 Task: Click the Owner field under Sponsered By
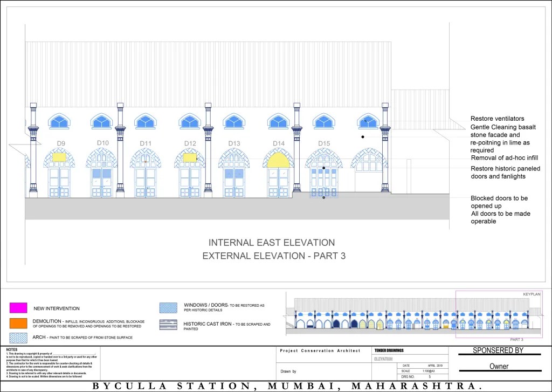pyautogui.click(x=499, y=367)
